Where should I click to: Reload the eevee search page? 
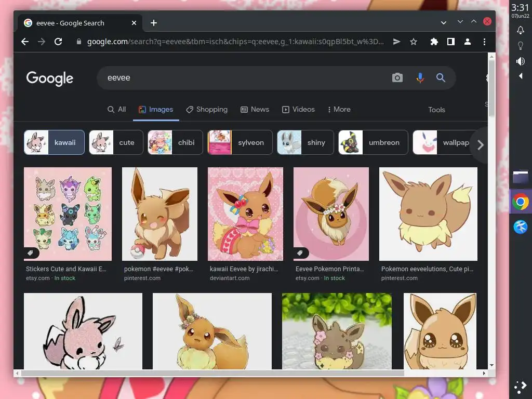[58, 42]
